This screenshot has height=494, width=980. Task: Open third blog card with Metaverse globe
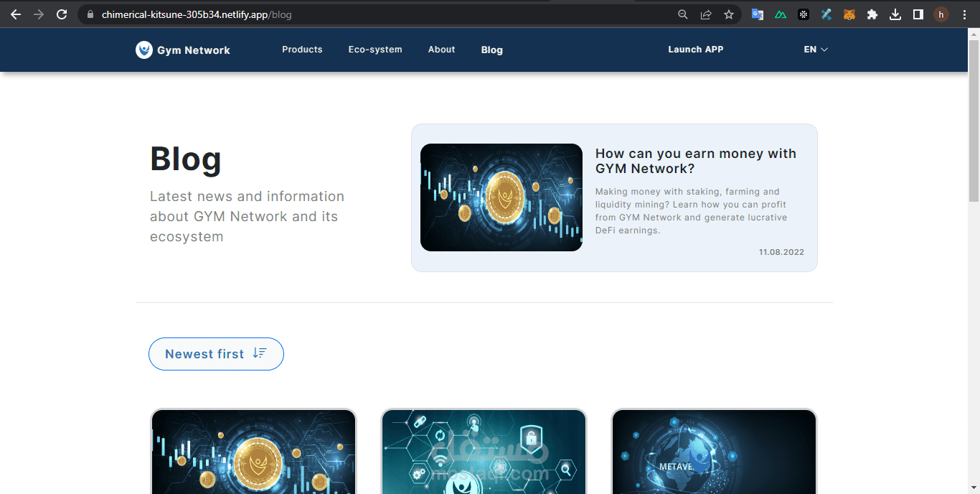(715, 452)
